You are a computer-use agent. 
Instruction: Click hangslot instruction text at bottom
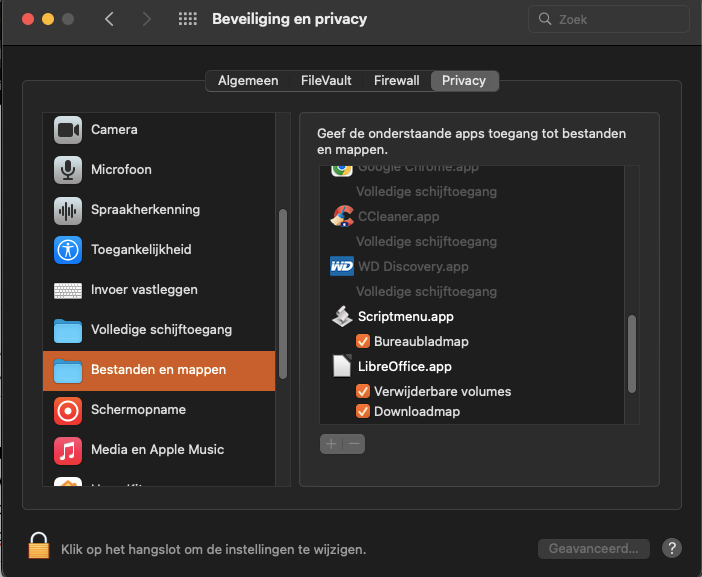[214, 549]
